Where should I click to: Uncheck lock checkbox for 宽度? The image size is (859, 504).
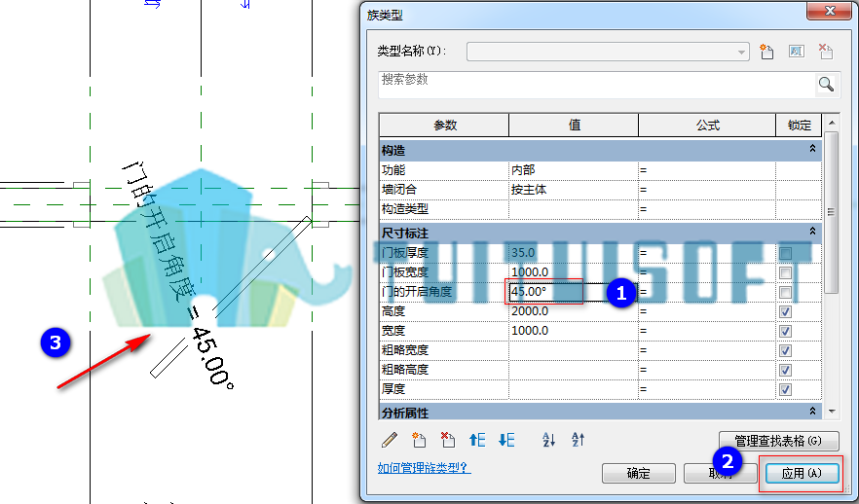point(785,331)
